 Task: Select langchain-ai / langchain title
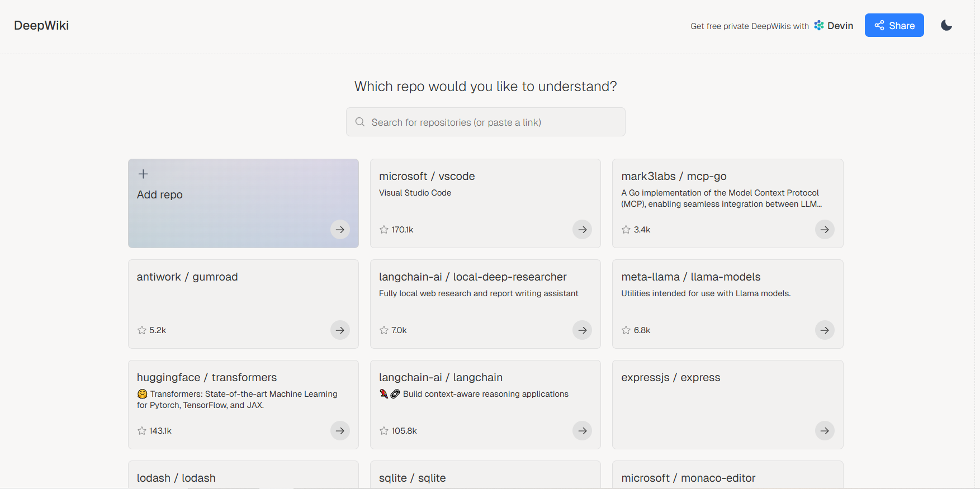pyautogui.click(x=441, y=377)
